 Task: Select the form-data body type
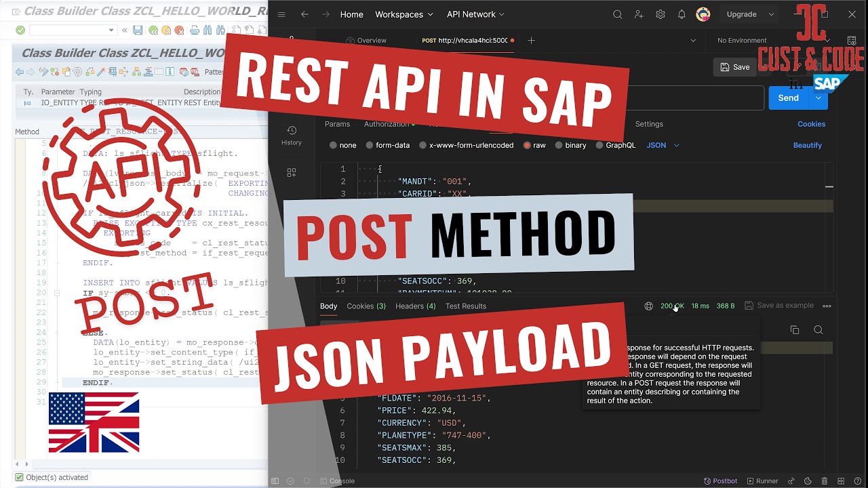388,145
